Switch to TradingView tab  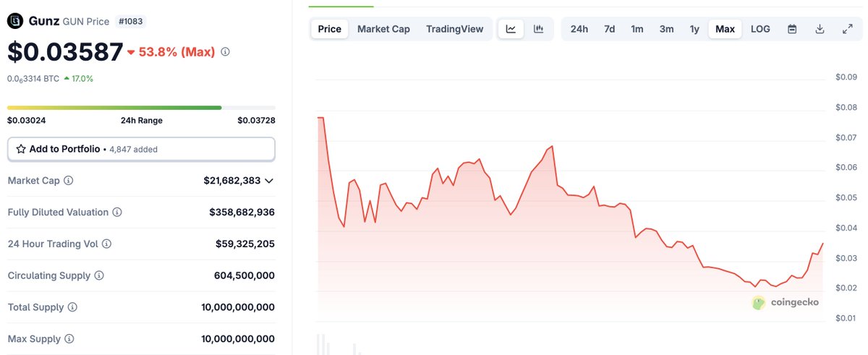point(455,29)
